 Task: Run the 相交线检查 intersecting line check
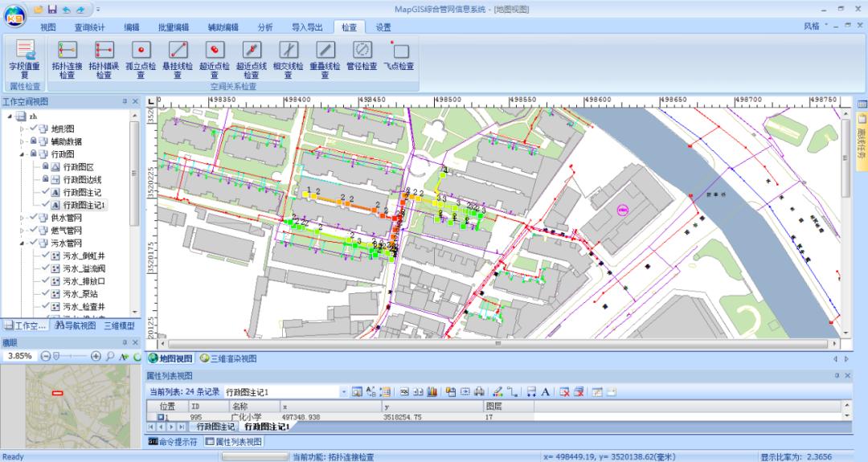(288, 59)
